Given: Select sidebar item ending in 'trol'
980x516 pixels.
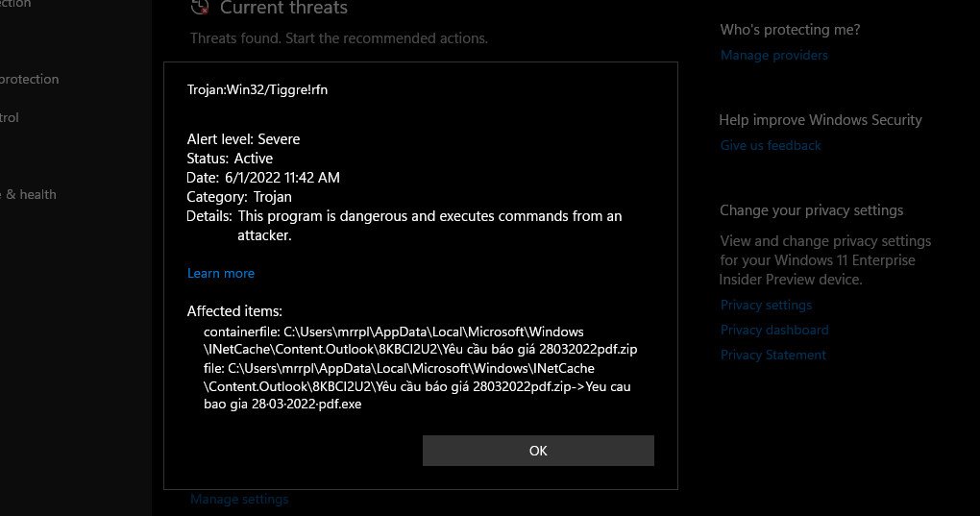Looking at the screenshot, I should 10,117.
